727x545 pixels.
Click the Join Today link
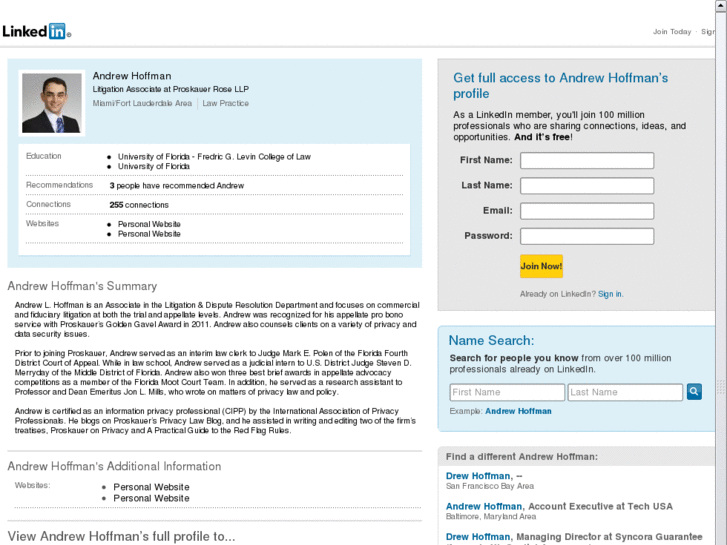(672, 32)
